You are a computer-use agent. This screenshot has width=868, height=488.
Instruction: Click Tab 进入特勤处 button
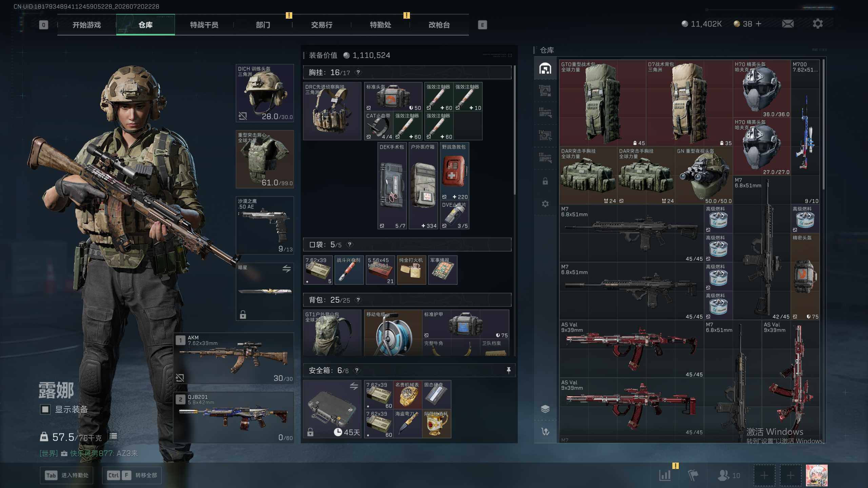point(66,475)
